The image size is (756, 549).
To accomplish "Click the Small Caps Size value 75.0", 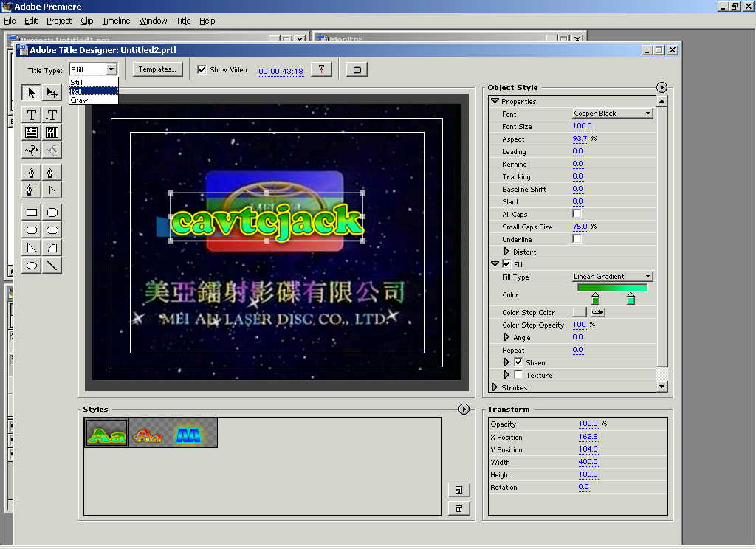I will point(580,227).
